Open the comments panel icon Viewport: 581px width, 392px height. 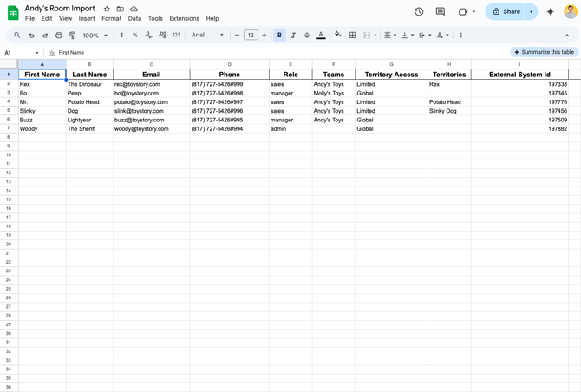click(441, 12)
